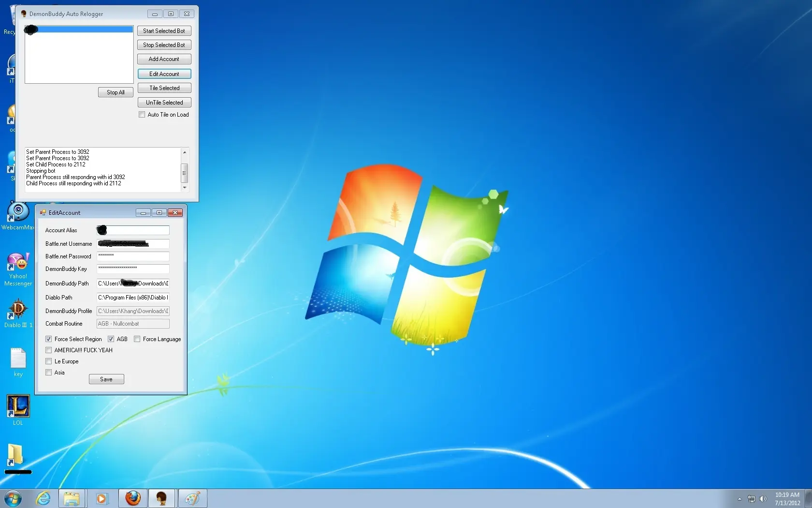Check the Le Europe region
812x508 pixels.
tap(48, 361)
